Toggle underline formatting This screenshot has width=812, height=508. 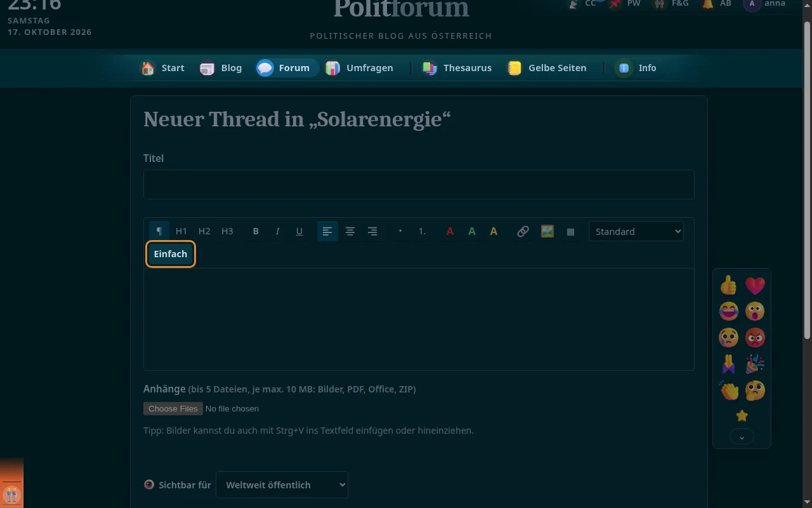299,231
